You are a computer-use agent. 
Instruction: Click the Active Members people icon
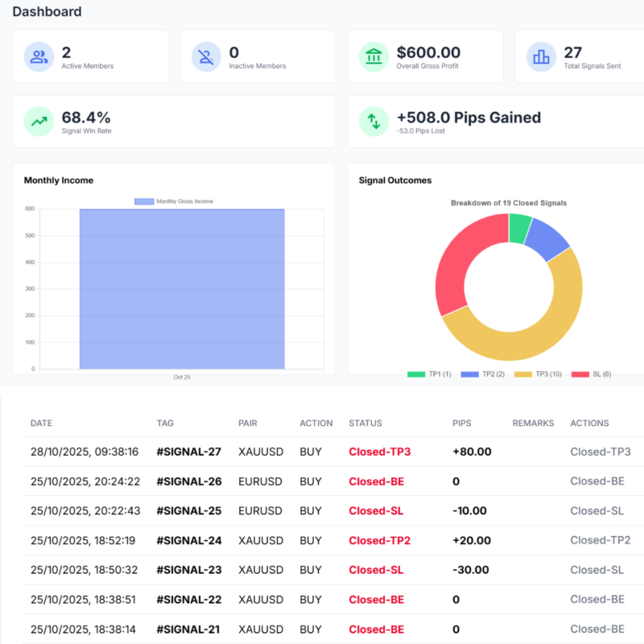[38, 57]
